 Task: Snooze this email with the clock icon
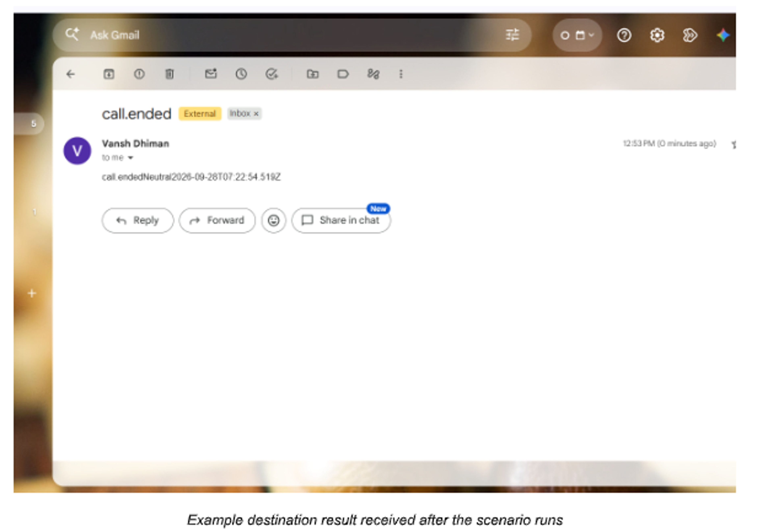tap(241, 74)
